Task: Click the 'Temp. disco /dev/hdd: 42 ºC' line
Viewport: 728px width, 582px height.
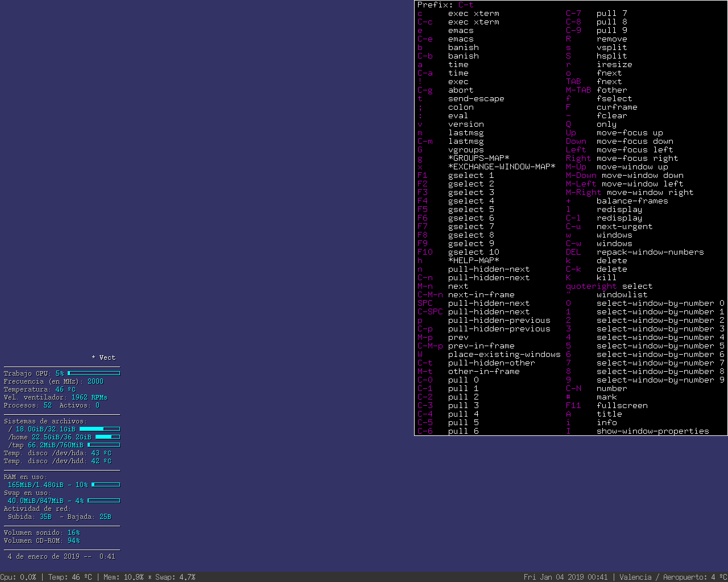Action: coord(57,461)
